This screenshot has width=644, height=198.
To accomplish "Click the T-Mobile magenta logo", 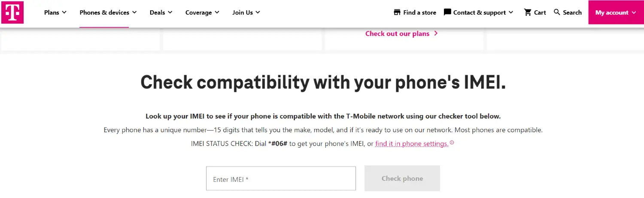I will coord(12,12).
